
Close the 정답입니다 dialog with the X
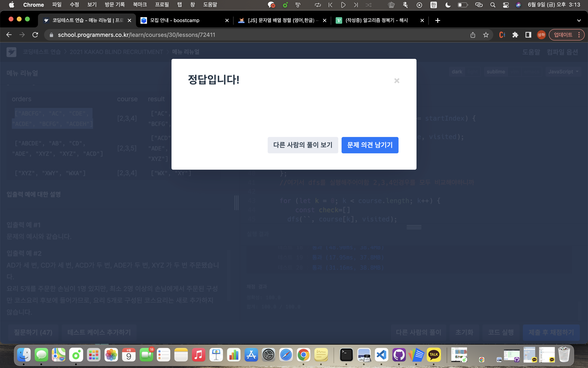397,81
